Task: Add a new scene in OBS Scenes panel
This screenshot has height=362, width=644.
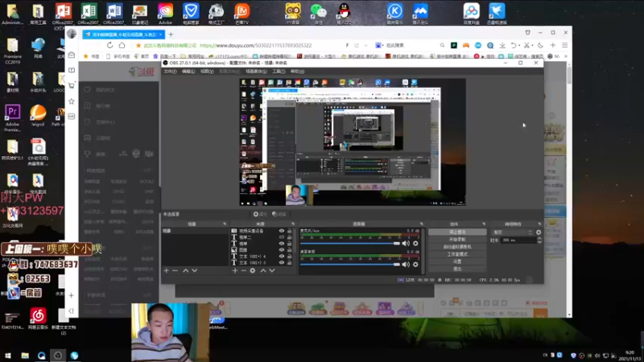Action: coord(167,270)
